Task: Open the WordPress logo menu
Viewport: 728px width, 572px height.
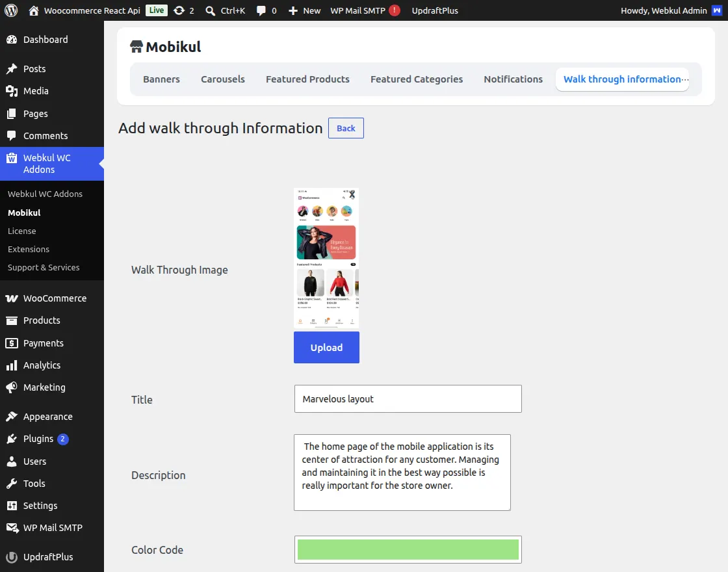Action: pyautogui.click(x=11, y=10)
